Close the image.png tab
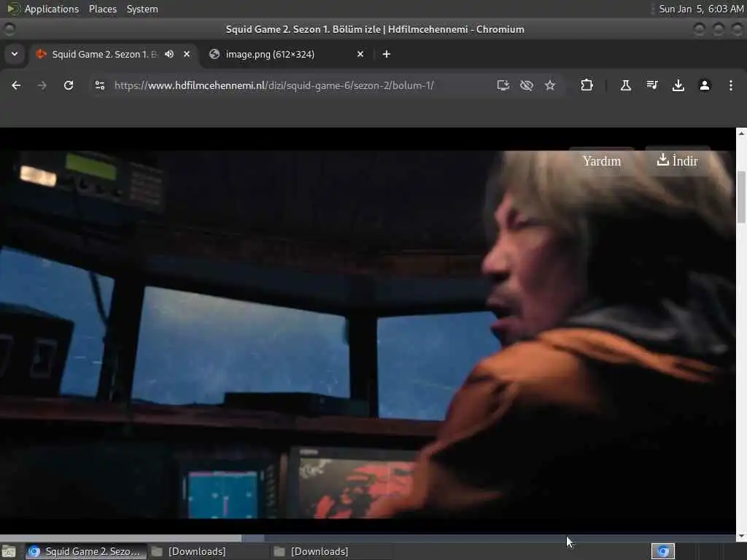The image size is (747, 560). tap(360, 54)
